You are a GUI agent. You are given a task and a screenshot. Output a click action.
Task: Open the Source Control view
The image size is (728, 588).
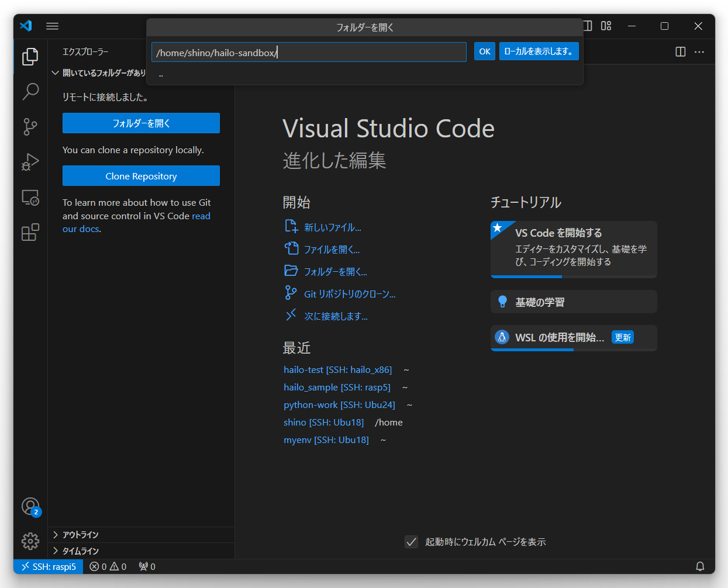pyautogui.click(x=30, y=127)
